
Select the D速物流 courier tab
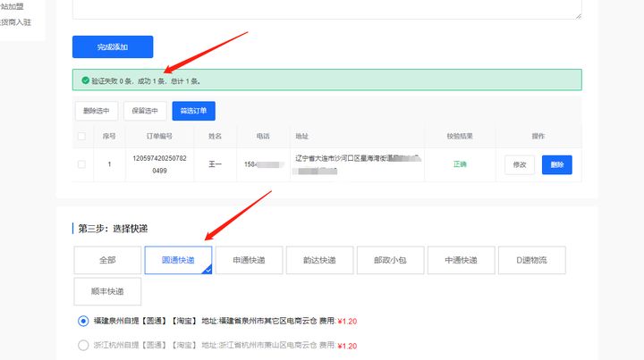pos(532,260)
